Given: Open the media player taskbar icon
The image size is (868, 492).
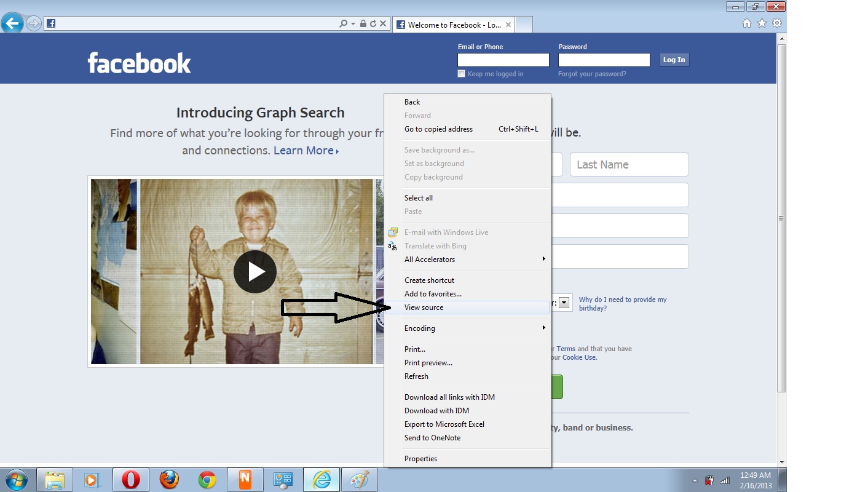Looking at the screenshot, I should click(x=92, y=480).
